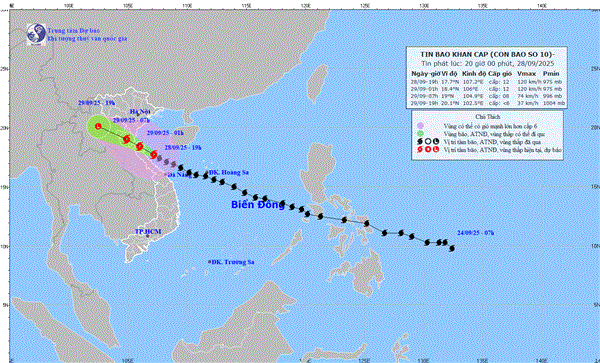Click the red tropical depression circle in the legend
Screen dimensions: 600x363
point(428,150)
